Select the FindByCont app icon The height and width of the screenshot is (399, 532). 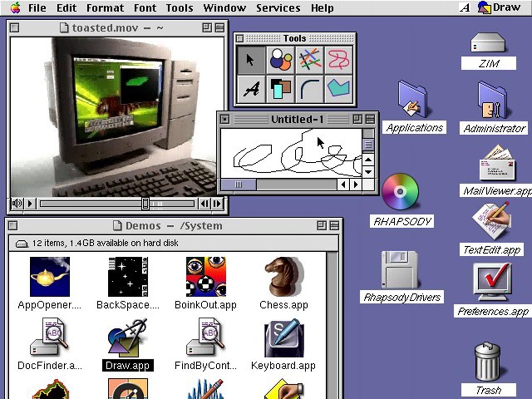(206, 337)
